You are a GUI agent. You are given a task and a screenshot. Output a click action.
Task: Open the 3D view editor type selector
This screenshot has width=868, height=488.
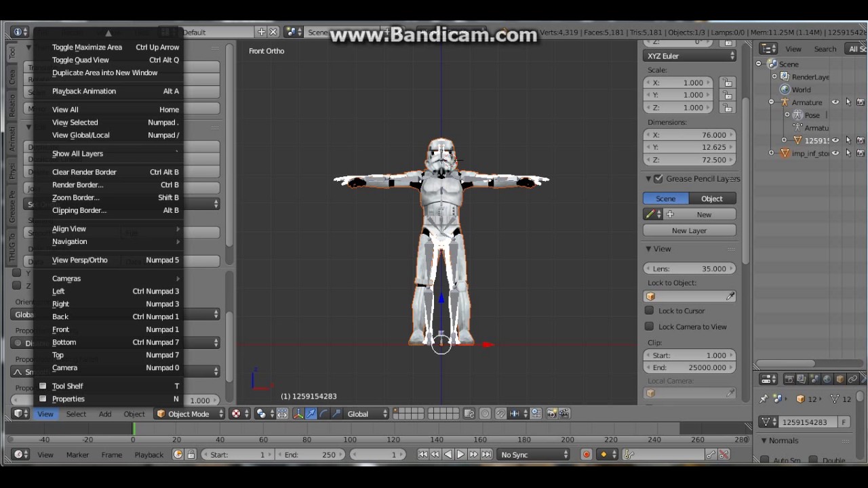point(21,414)
